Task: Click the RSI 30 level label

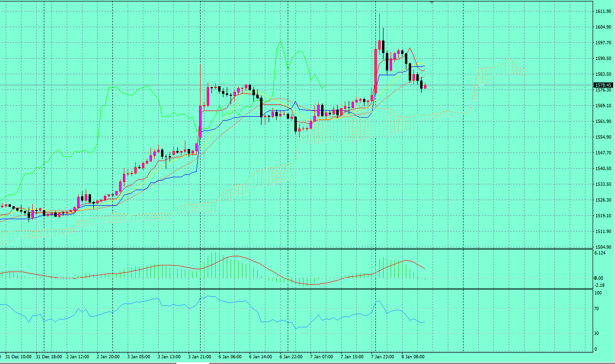Action: (x=596, y=333)
